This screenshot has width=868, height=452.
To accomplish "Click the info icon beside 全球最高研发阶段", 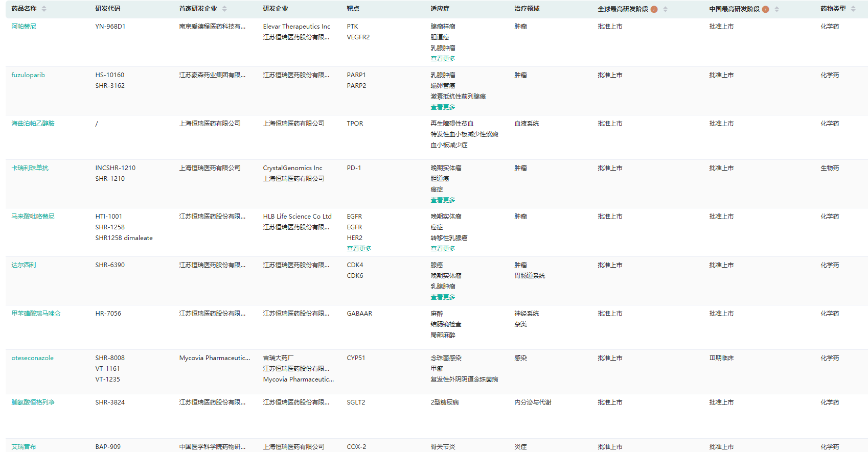I will (x=654, y=9).
